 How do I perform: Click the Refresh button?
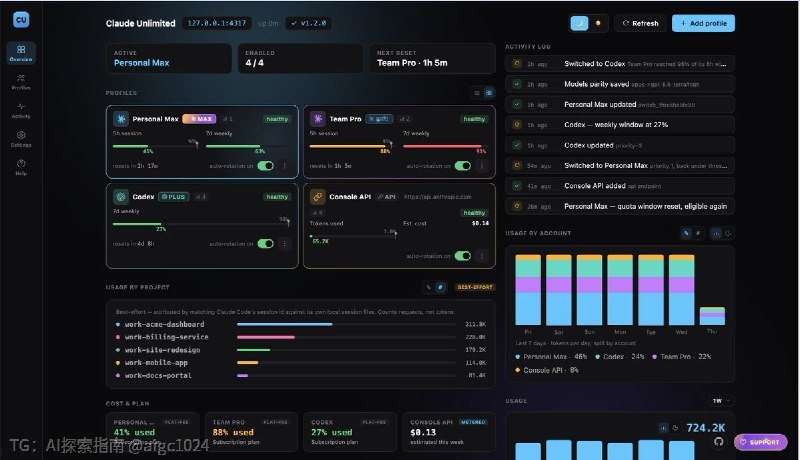(x=640, y=23)
